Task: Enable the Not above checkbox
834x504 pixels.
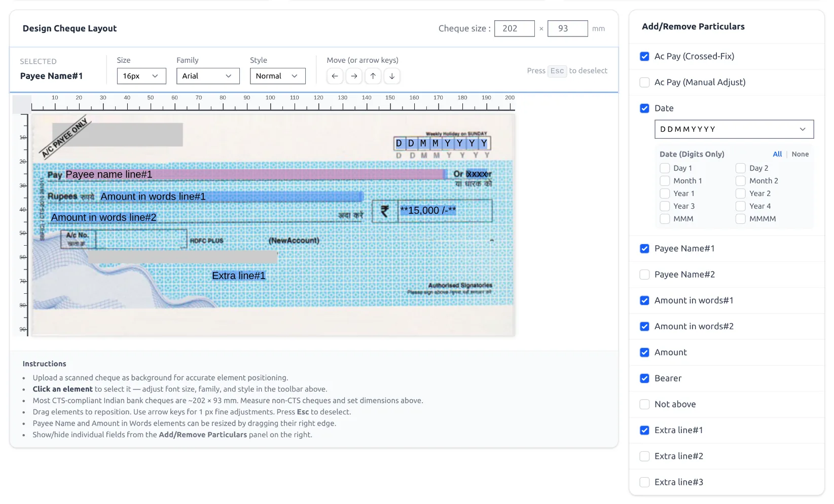Action: pyautogui.click(x=644, y=404)
